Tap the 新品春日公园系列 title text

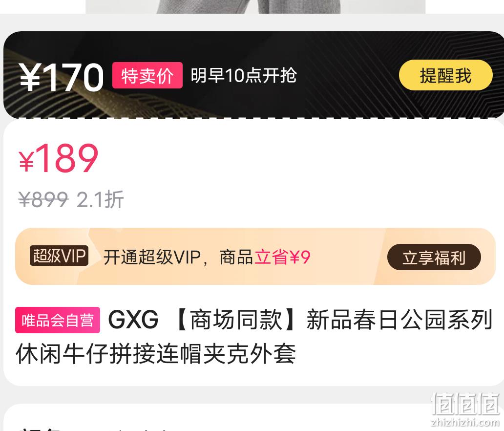click(399, 320)
